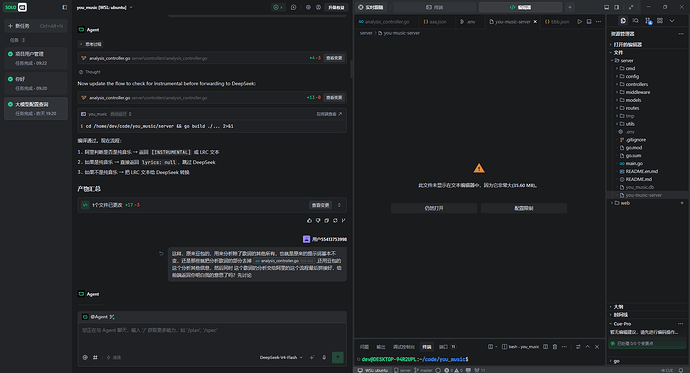Click the WSL: ubuntu status bar item
The height and width of the screenshot is (373, 690).
pyautogui.click(x=373, y=370)
